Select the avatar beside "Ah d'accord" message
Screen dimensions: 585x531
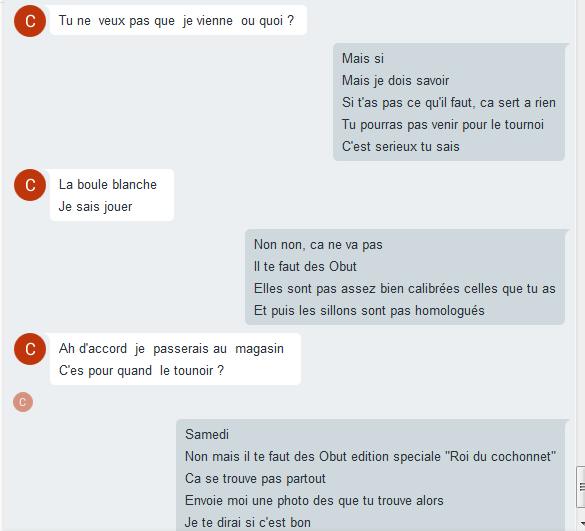pos(30,349)
